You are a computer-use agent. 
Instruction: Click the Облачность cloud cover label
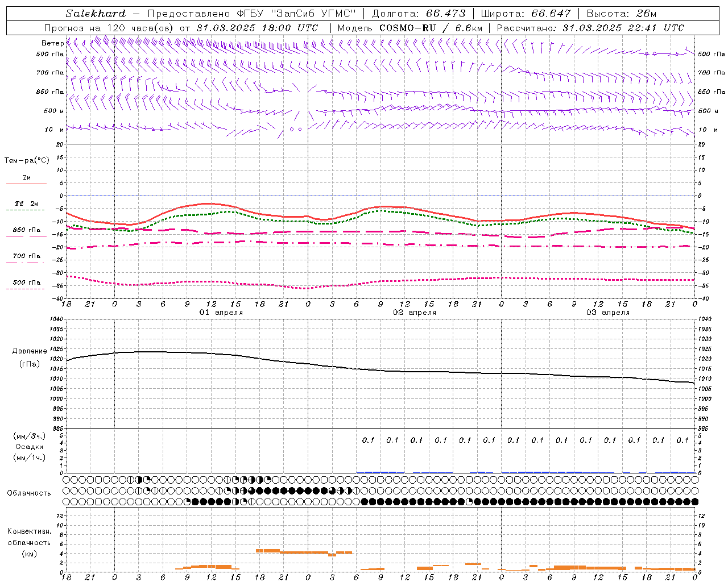click(29, 493)
